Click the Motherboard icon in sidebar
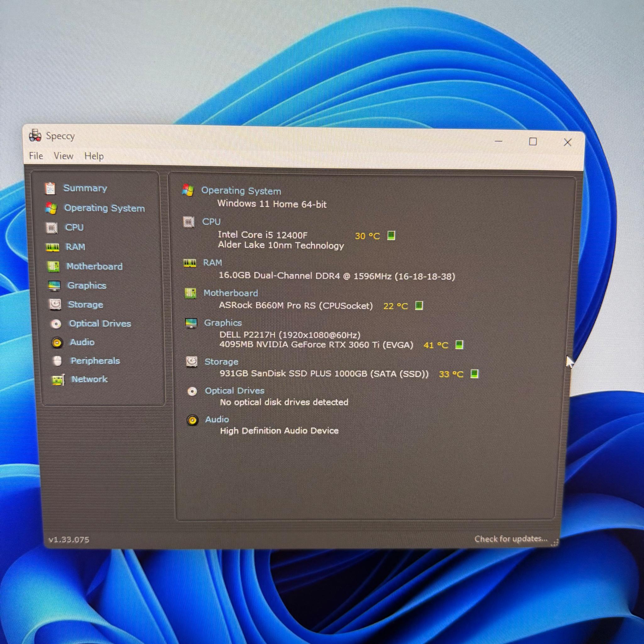Image resolution: width=644 pixels, height=644 pixels. [x=53, y=266]
